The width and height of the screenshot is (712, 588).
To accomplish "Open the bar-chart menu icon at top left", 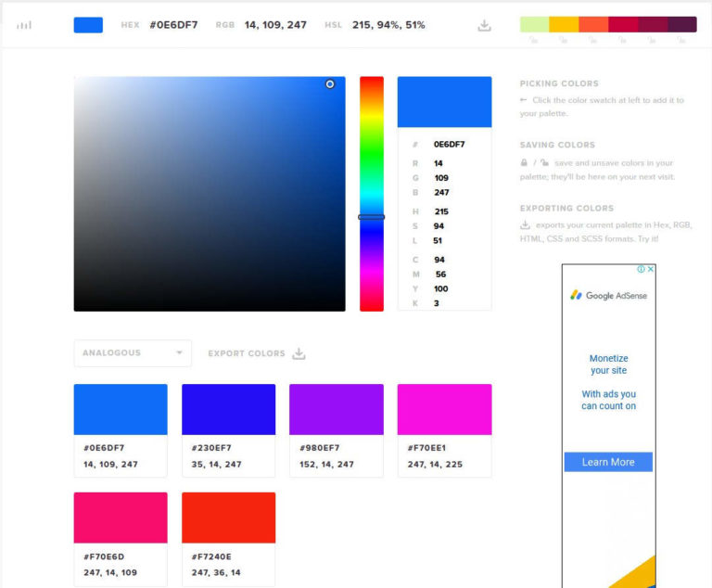I will click(x=24, y=25).
